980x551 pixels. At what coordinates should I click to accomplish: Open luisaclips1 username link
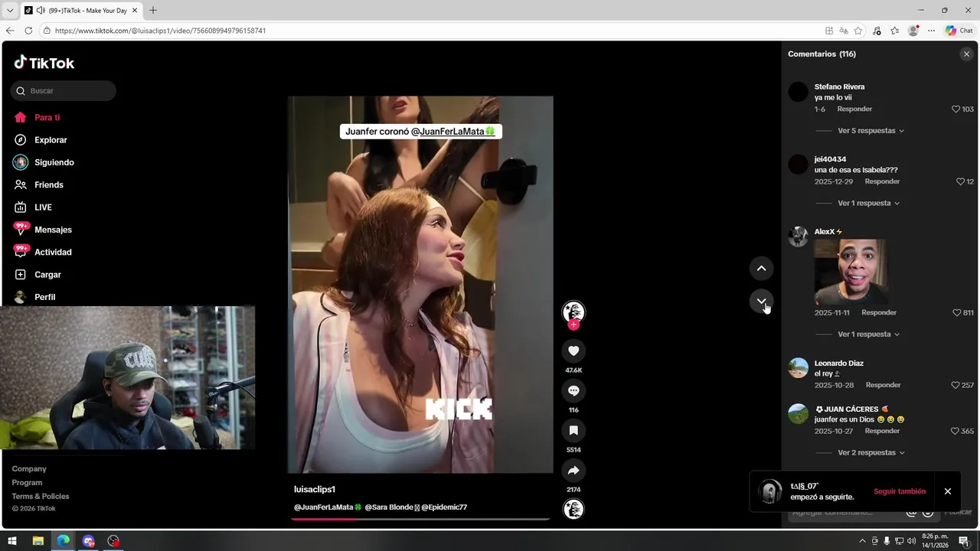coord(315,489)
